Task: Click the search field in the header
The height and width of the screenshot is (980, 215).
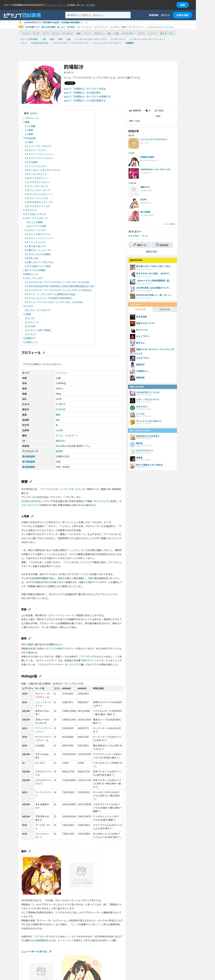Action: [98, 15]
